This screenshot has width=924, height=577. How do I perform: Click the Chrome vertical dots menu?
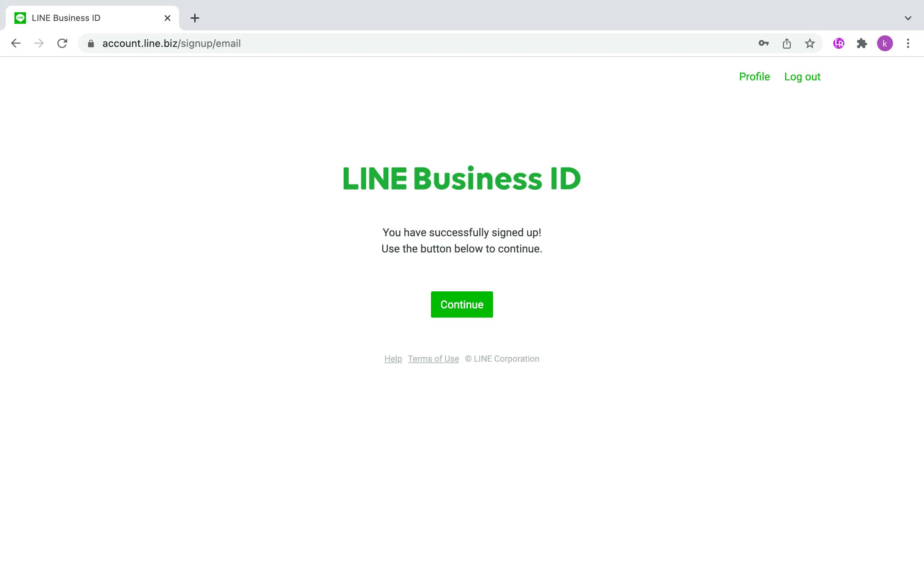[x=907, y=43]
